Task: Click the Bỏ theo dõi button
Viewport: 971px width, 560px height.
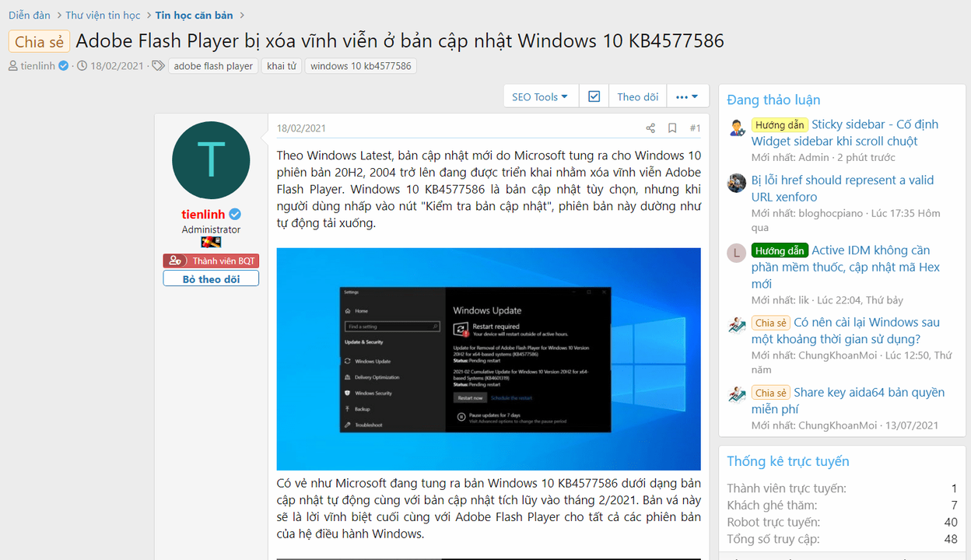Action: [211, 278]
